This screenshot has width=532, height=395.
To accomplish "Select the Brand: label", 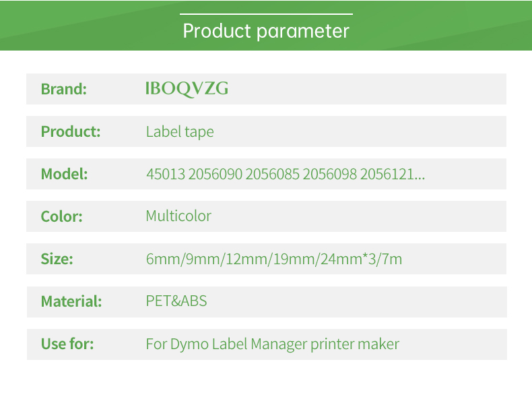I will pyautogui.click(x=64, y=89).
